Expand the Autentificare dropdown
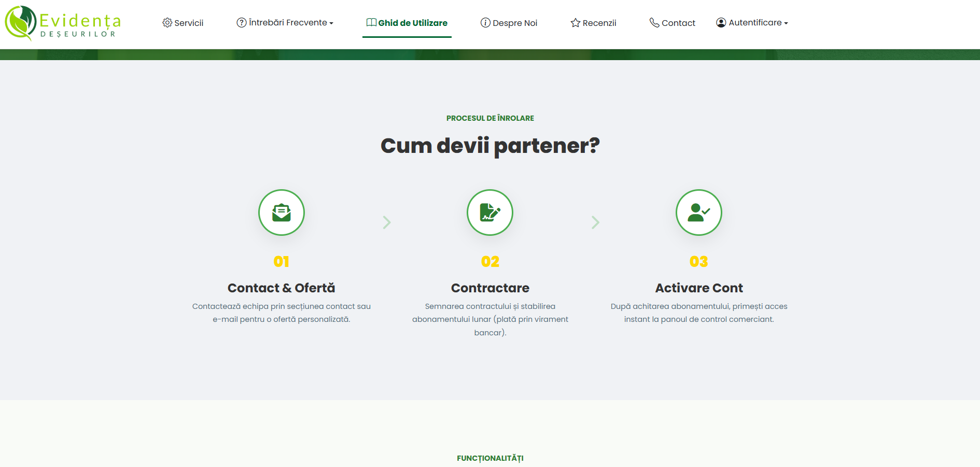The image size is (980, 467). tap(752, 23)
